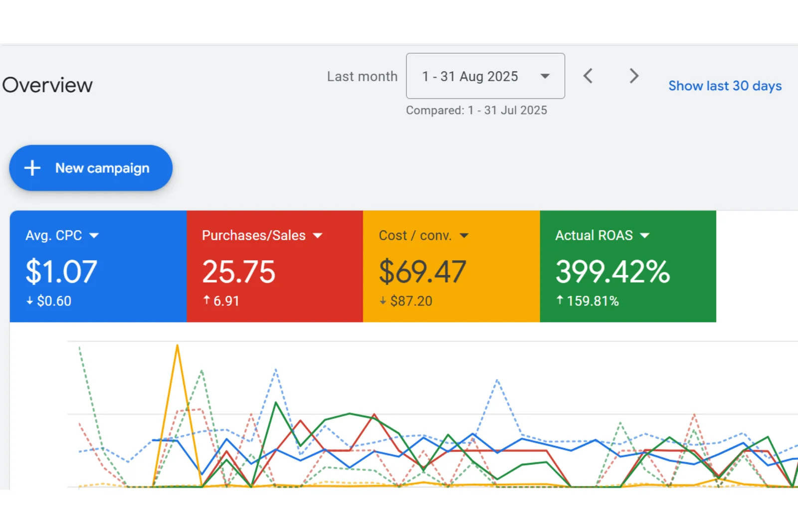Open the caret in the date range box

click(545, 76)
